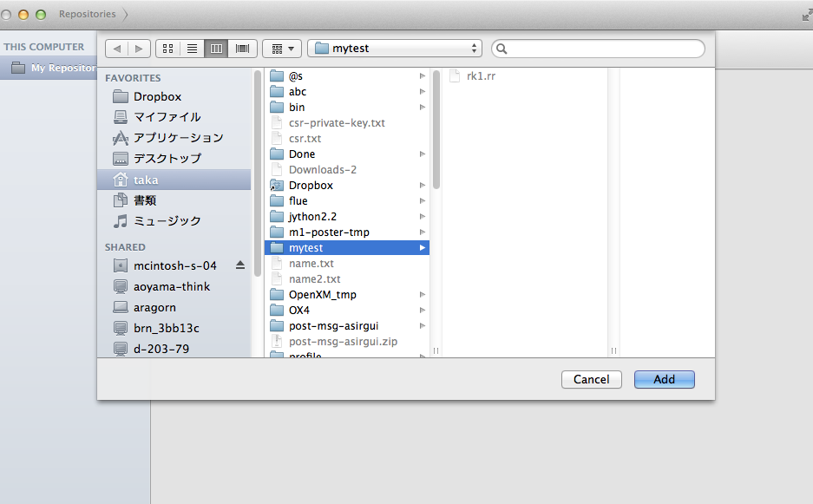This screenshot has height=504, width=813.
Task: Select aragorn shared computer
Action: coord(174,307)
